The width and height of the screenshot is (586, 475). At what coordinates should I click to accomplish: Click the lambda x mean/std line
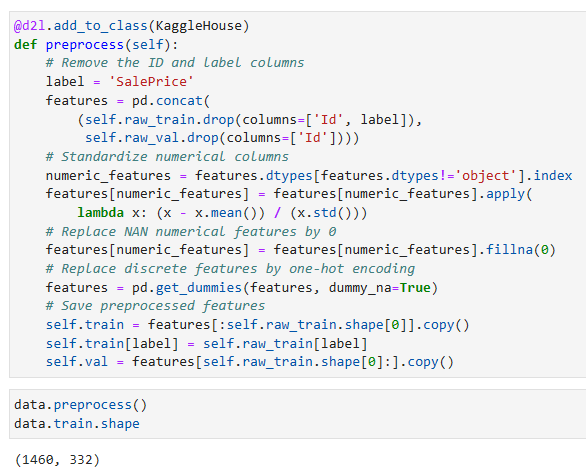(x=222, y=213)
